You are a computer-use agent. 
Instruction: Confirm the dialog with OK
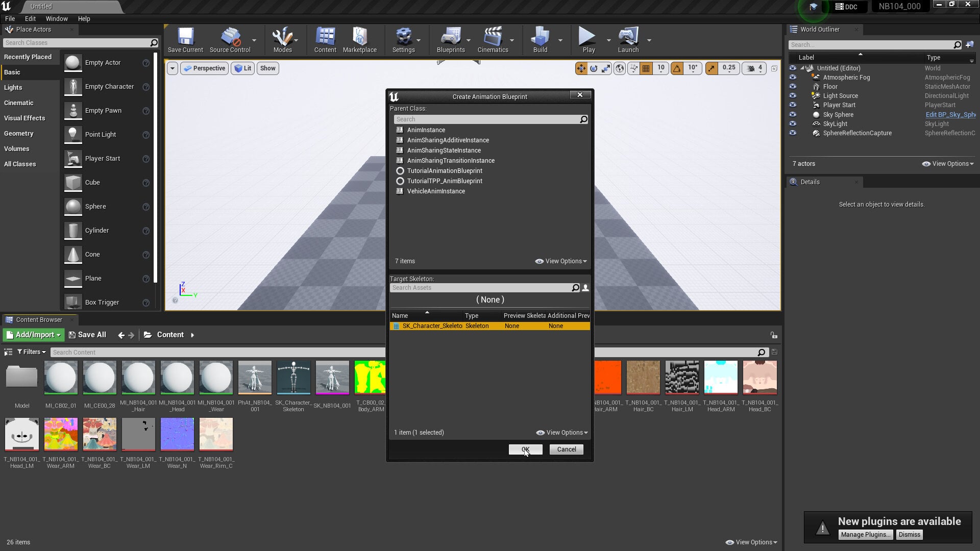tap(525, 449)
